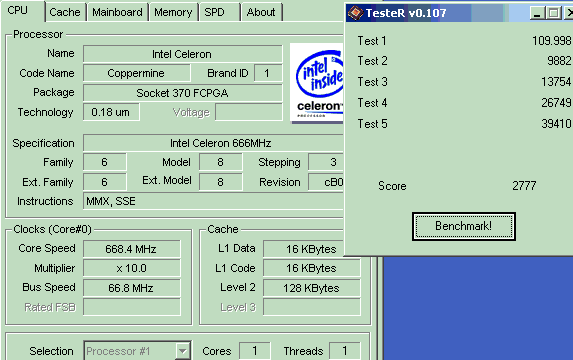Click the Level 2 128 KBytes cache field

point(311,288)
